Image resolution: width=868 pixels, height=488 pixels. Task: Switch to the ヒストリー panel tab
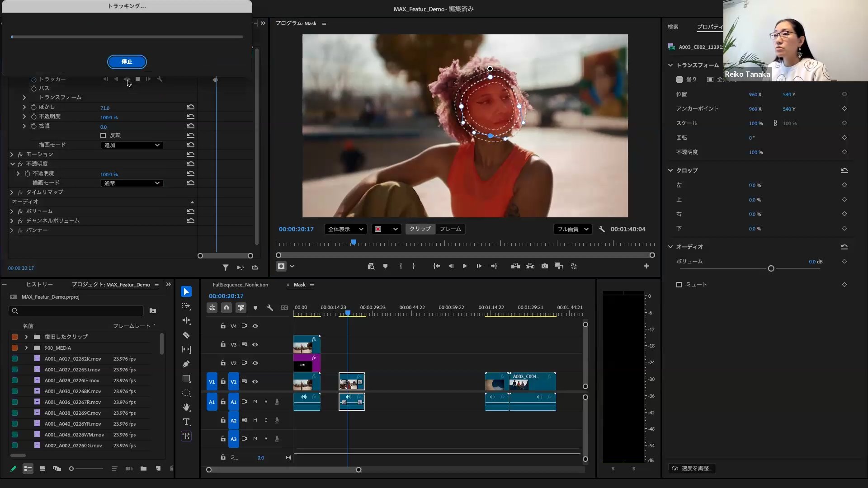[39, 285]
